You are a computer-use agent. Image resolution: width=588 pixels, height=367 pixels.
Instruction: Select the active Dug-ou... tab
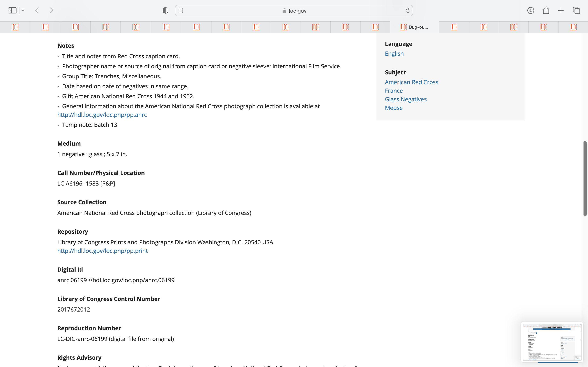point(414,27)
